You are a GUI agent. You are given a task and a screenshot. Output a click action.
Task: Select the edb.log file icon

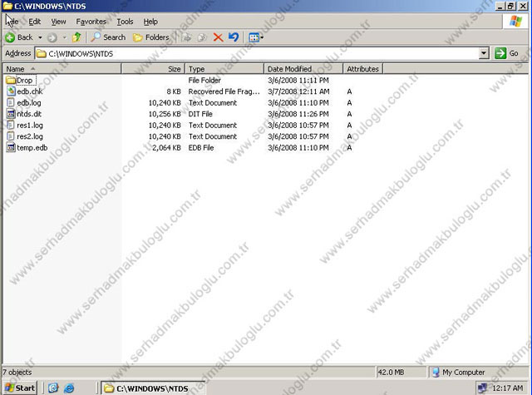pyautogui.click(x=11, y=102)
